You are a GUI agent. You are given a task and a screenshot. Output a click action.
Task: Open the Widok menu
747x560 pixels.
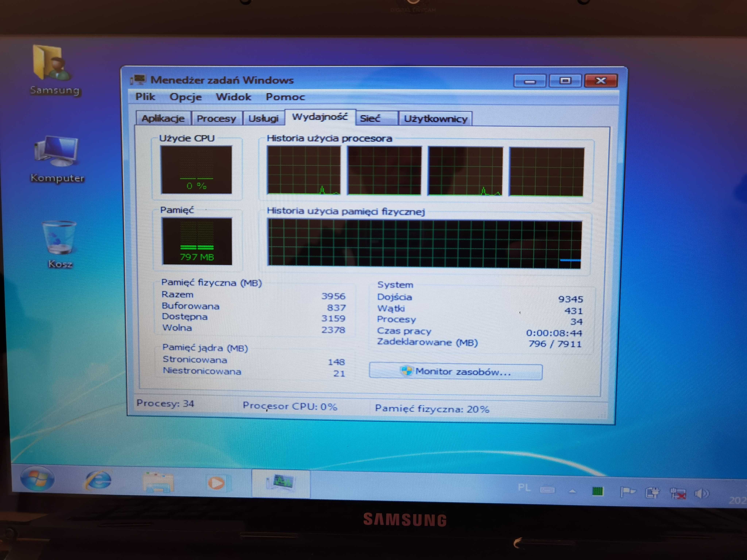point(233,97)
